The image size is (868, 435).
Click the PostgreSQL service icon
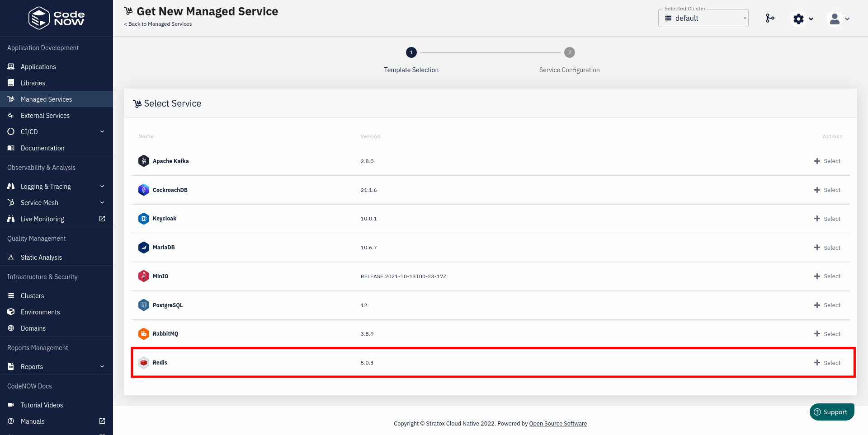coord(144,305)
